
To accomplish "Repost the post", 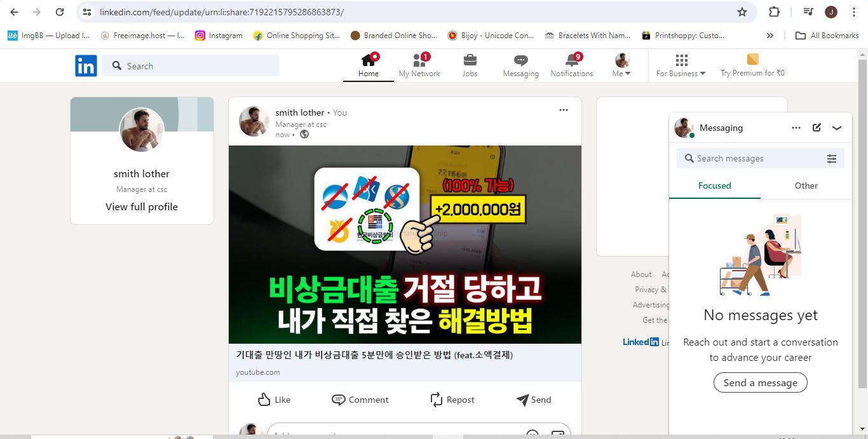I will pos(452,400).
